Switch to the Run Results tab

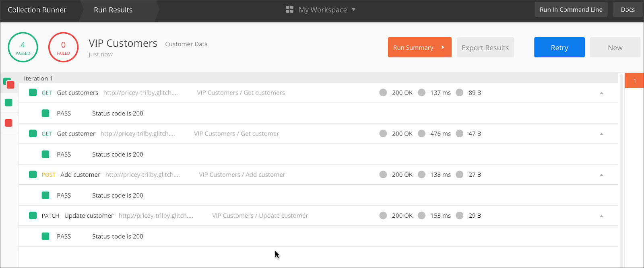pos(113,10)
